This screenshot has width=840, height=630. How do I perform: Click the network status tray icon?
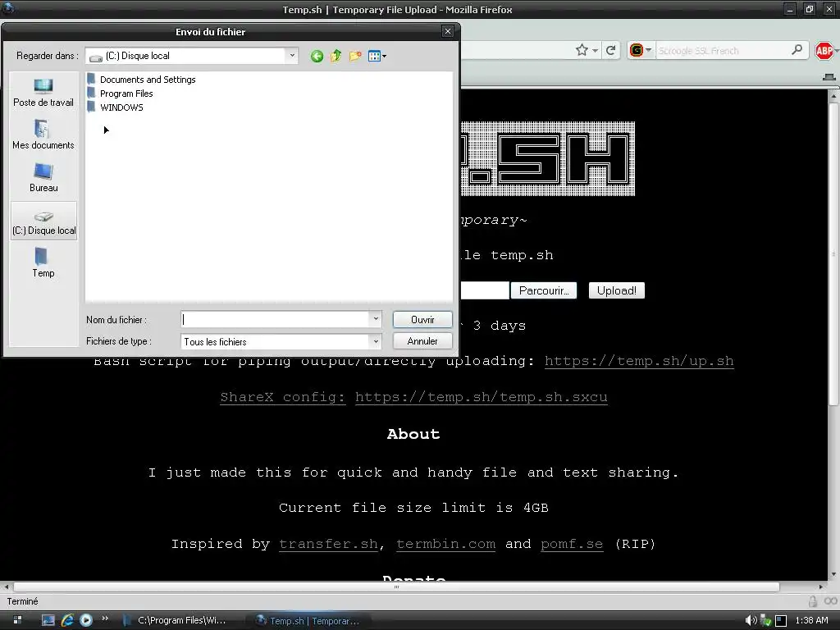[x=765, y=621]
